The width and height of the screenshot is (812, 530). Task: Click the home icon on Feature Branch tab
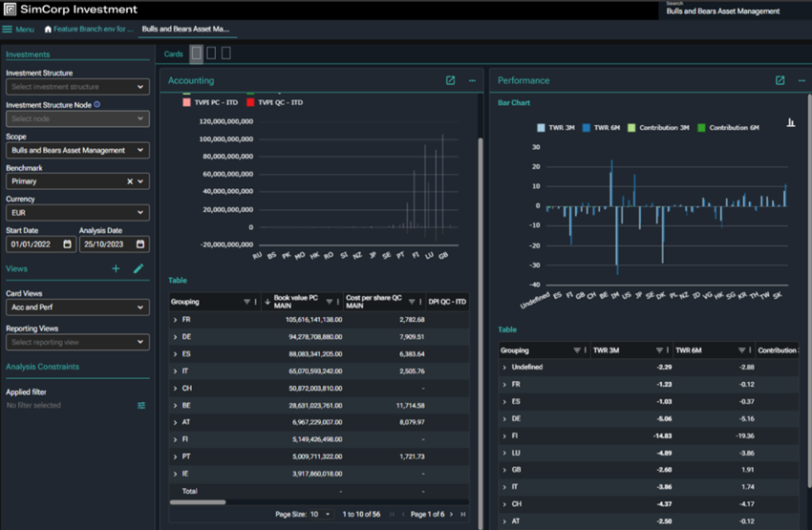coord(48,30)
